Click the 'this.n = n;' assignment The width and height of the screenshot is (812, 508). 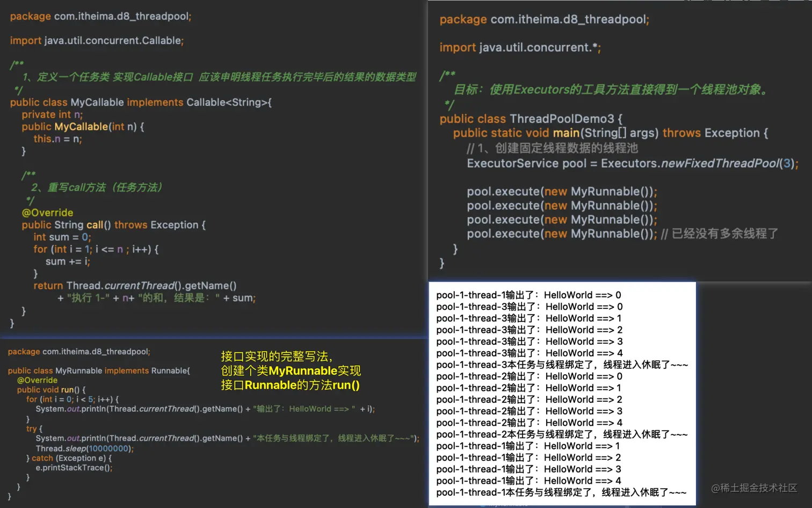point(57,139)
